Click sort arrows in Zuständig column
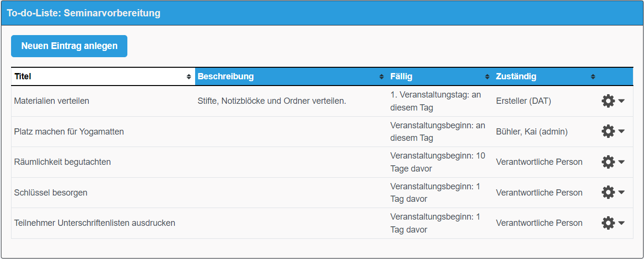The image size is (644, 259). 593,77
